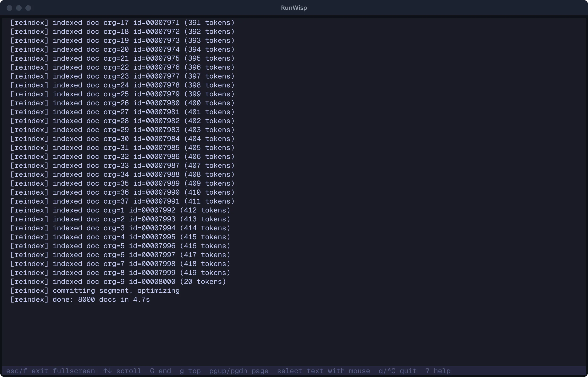Click log line with id=00007980

[123, 103]
